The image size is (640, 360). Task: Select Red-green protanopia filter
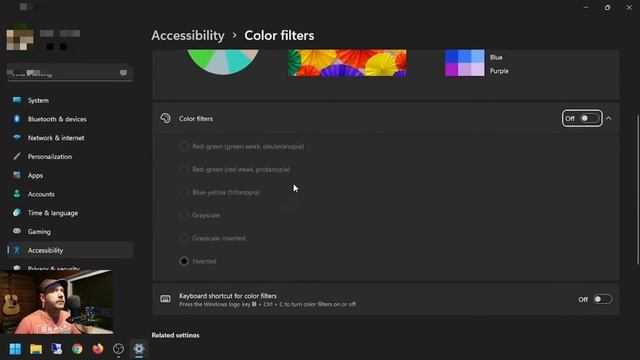coord(184,169)
